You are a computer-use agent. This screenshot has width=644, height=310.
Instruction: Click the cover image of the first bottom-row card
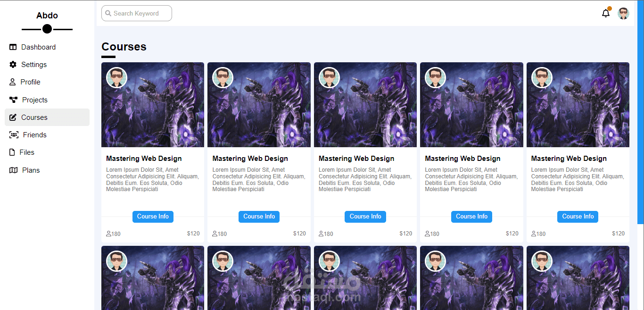pyautogui.click(x=153, y=278)
